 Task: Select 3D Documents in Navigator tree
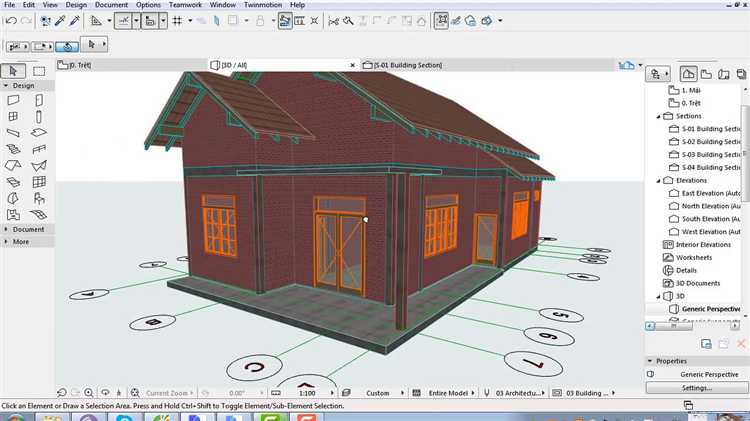click(691, 283)
